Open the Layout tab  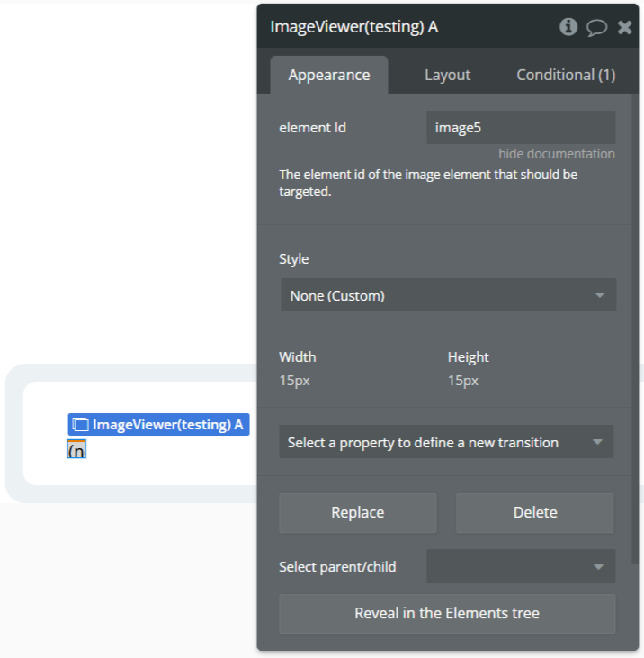[447, 75]
